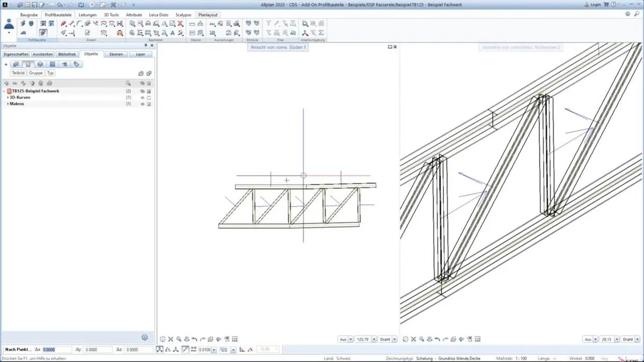The width and height of the screenshot is (644, 362).
Task: Switch to the 3D Tools ribbon tab
Action: [111, 15]
